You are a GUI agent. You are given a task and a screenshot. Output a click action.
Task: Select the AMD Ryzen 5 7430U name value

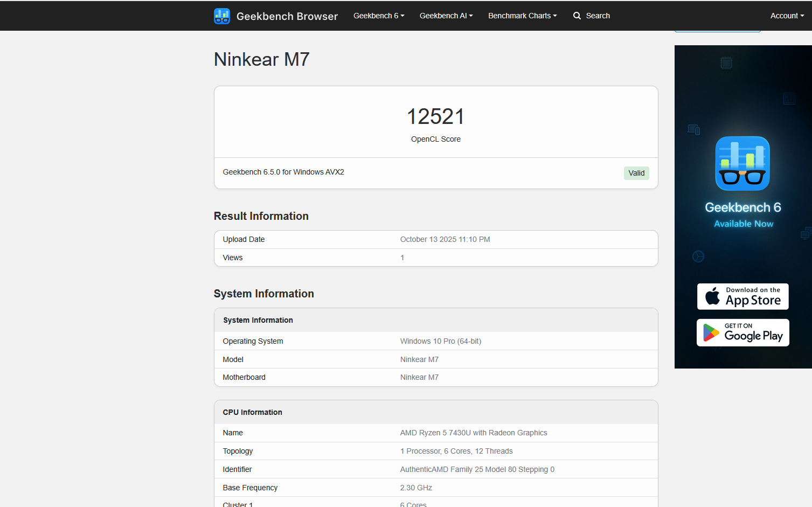473,433
